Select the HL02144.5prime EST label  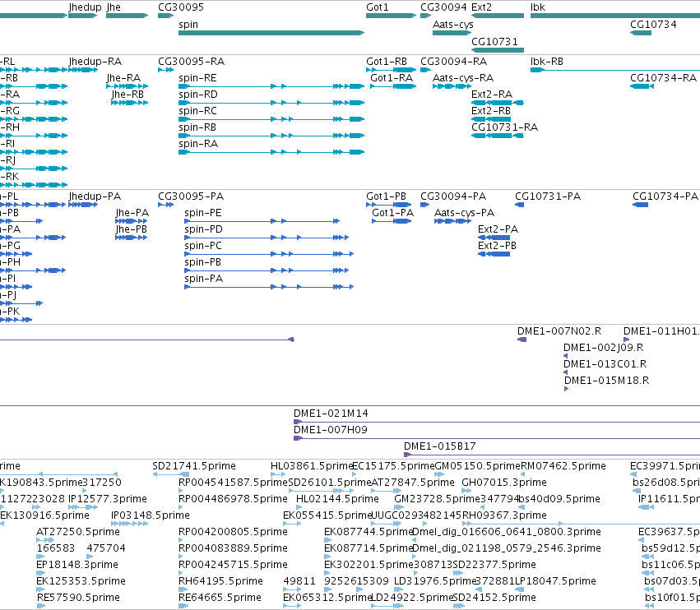click(x=337, y=499)
